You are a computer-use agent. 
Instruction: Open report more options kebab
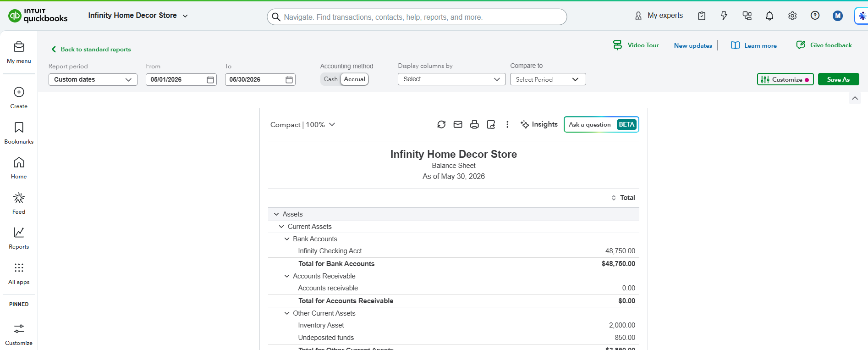tap(507, 124)
